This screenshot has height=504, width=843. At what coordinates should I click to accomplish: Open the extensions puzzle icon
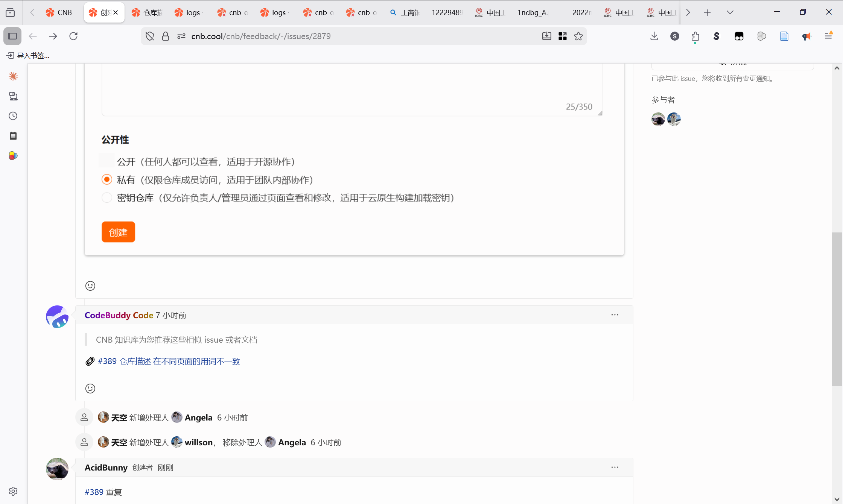point(695,36)
